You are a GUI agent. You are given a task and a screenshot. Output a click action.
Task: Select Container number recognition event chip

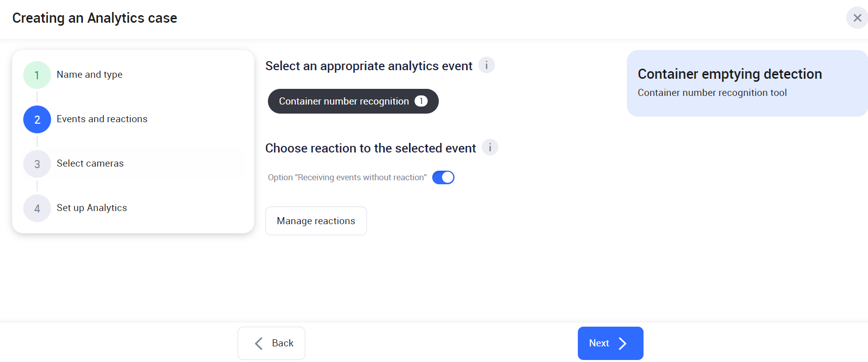[x=344, y=101]
